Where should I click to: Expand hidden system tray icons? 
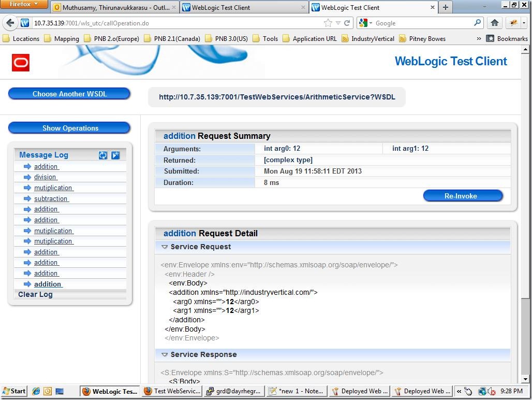point(459,391)
